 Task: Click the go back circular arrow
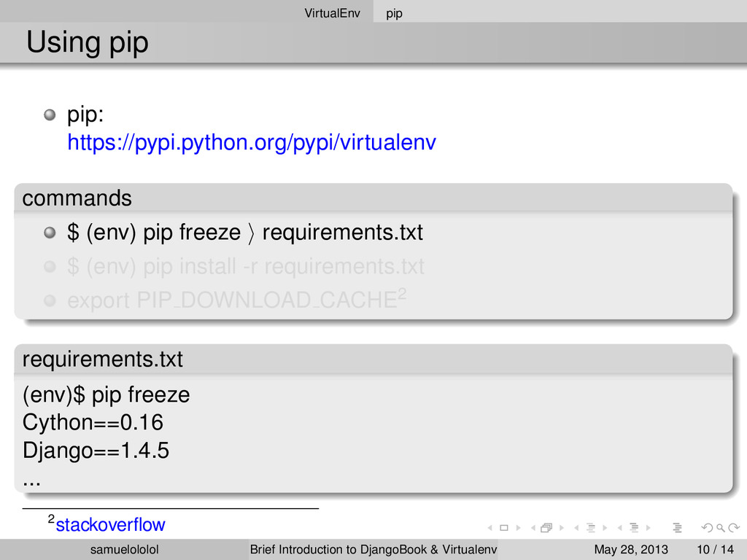(x=707, y=528)
